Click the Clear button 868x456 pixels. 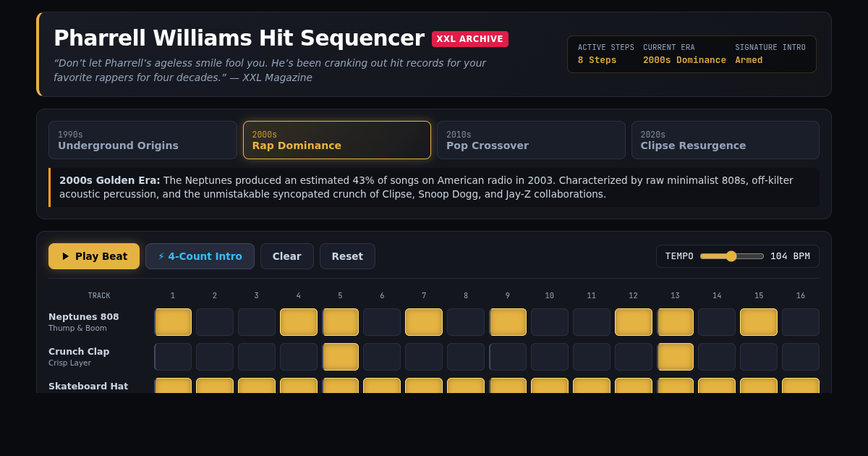pos(287,256)
